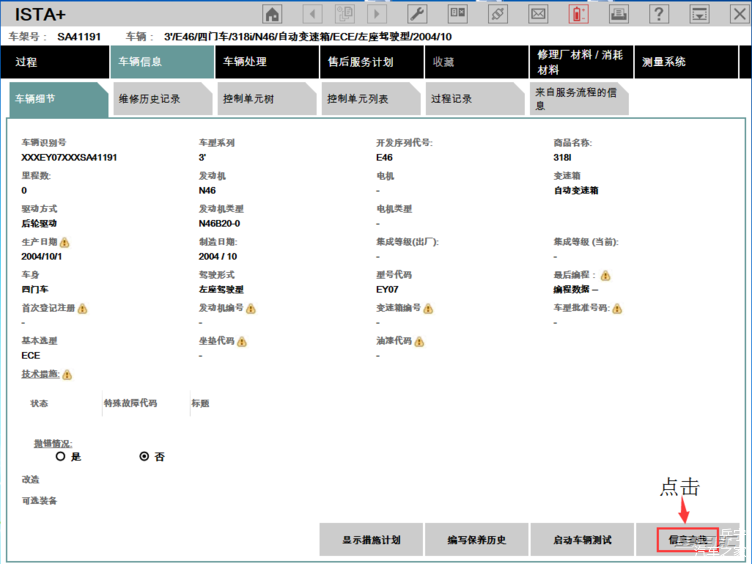Viewport: 752px width, 564px height.
Task: Click the engine type value N46B20-0
Action: (219, 223)
